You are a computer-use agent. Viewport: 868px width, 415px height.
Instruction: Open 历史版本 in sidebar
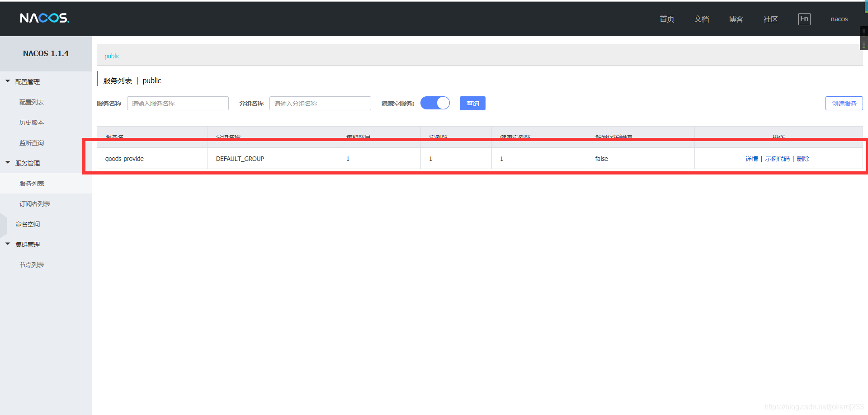click(32, 123)
